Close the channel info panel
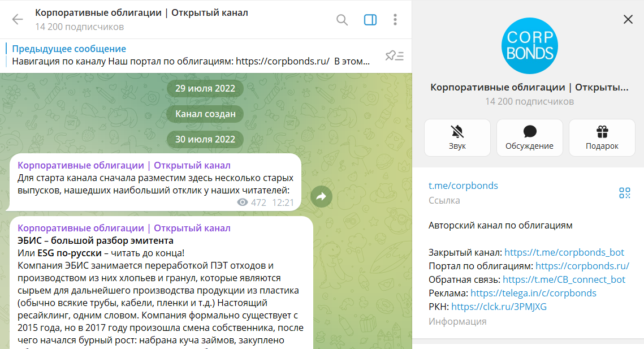Viewport: 644px width, 349px height. tap(628, 19)
